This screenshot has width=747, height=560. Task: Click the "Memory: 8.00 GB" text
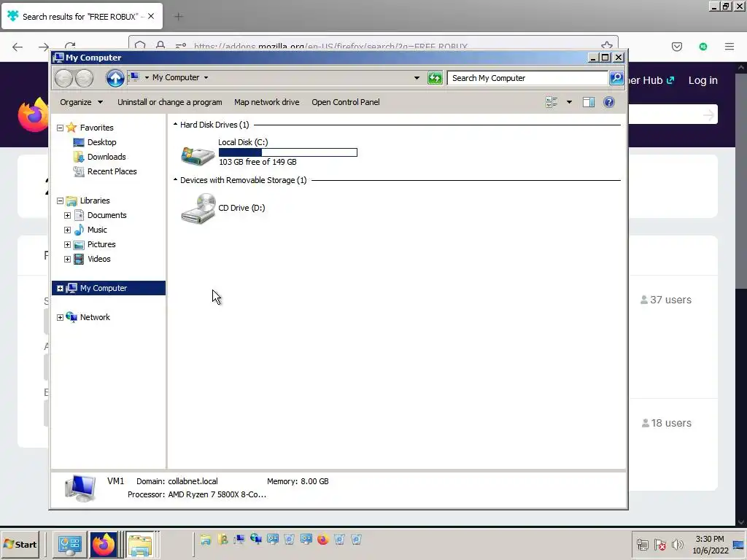[x=298, y=481]
